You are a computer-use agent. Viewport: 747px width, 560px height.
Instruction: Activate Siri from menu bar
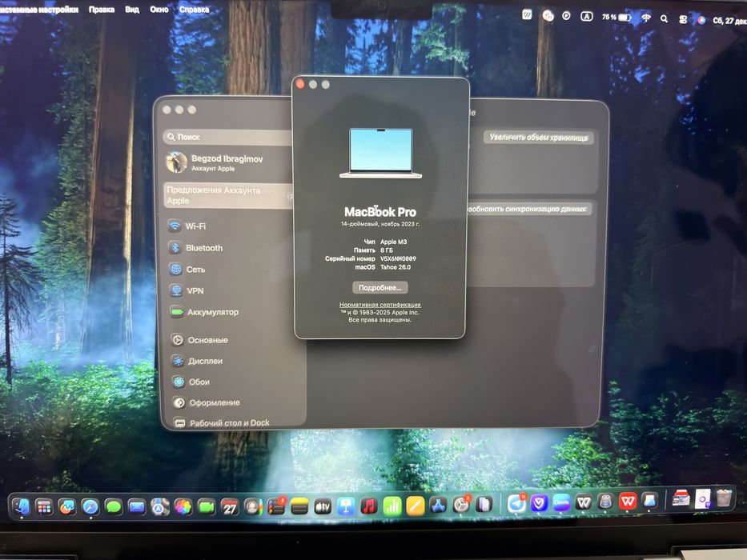701,20
